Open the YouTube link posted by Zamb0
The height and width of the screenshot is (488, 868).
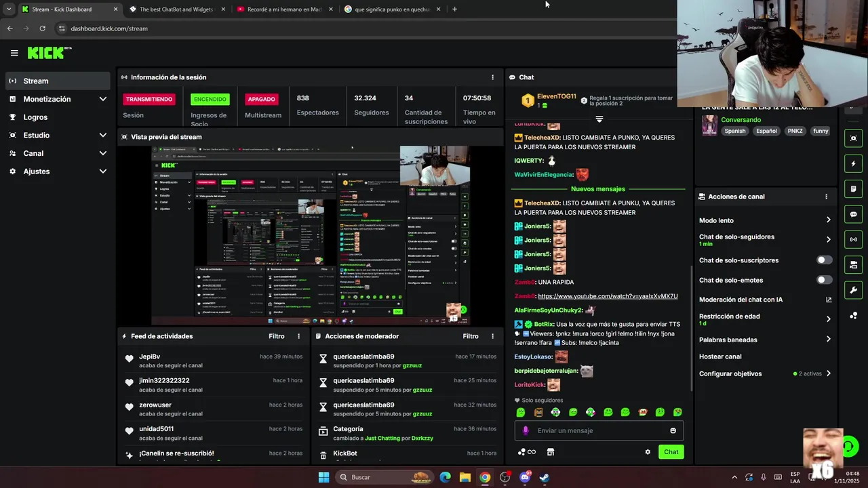coord(608,296)
